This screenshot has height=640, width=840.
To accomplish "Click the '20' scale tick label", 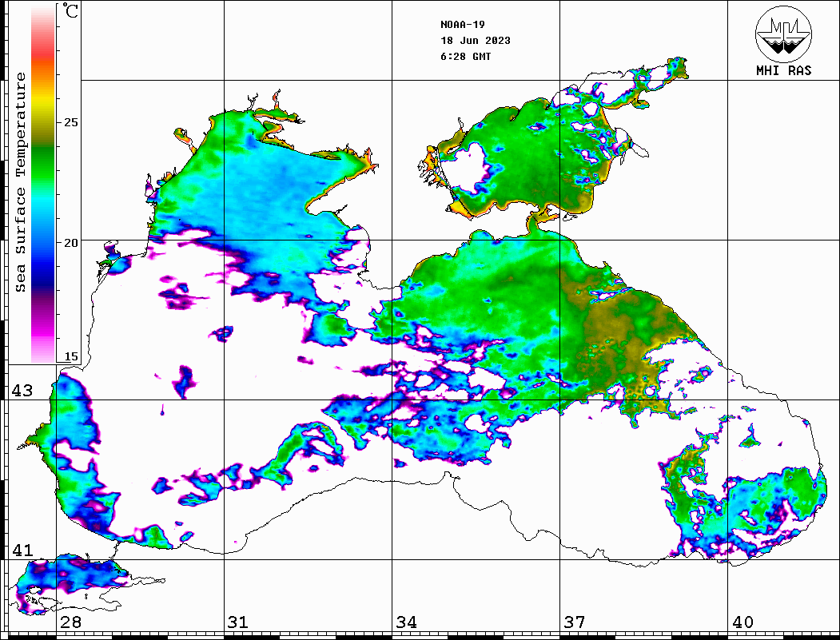I will [70, 243].
